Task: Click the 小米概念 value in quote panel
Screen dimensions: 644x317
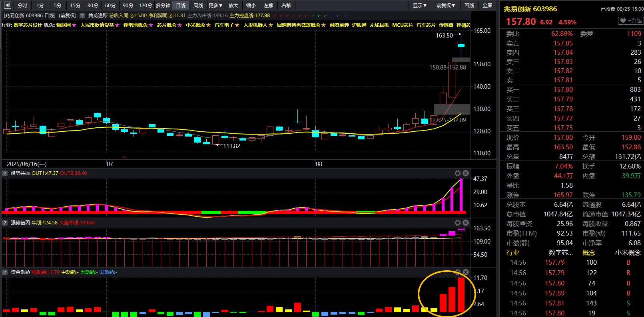Action: tap(628, 253)
